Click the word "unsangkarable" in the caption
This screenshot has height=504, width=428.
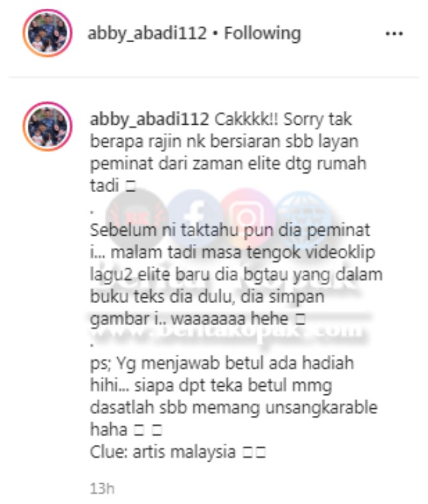pos(321,408)
